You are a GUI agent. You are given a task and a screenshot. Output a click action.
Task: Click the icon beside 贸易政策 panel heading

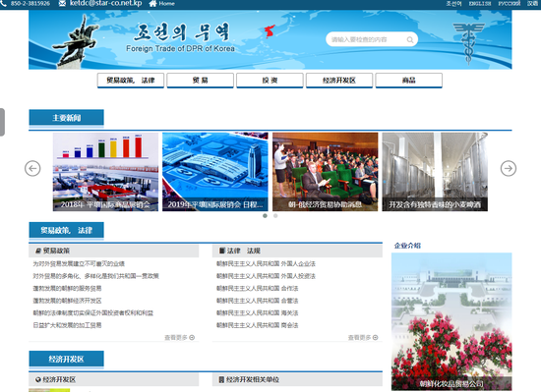38,251
